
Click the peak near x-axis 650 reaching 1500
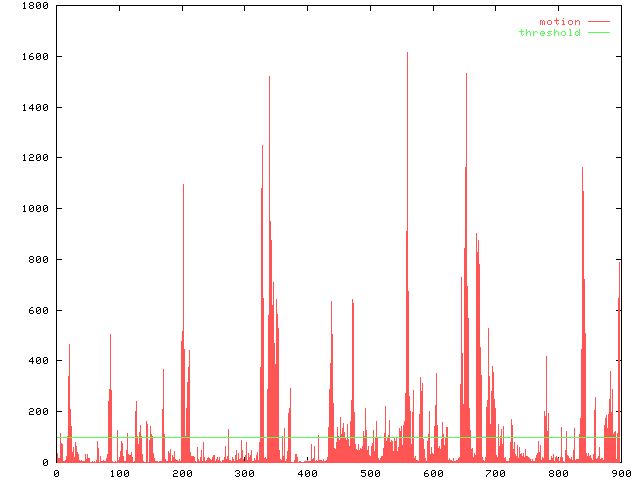pyautogui.click(x=466, y=75)
